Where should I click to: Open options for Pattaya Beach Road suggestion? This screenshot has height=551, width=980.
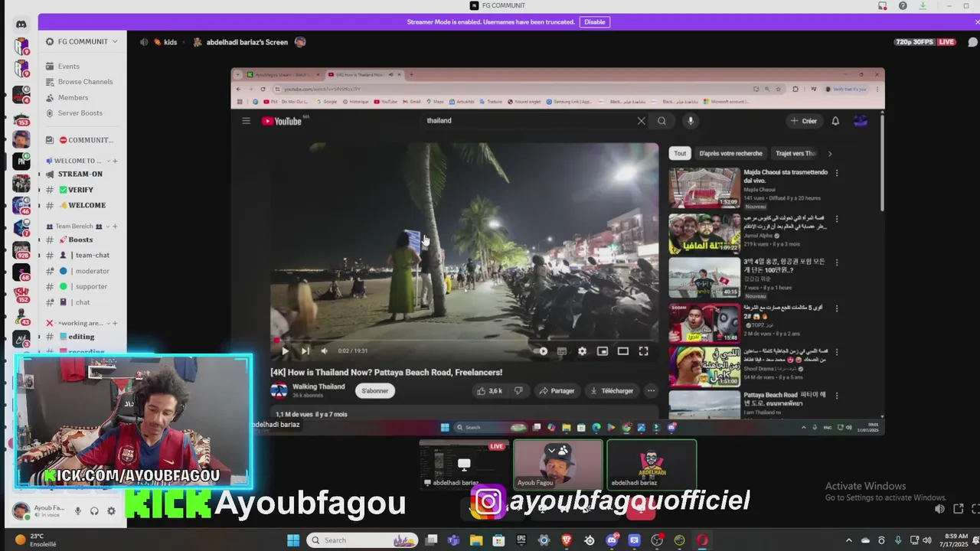[x=836, y=397]
